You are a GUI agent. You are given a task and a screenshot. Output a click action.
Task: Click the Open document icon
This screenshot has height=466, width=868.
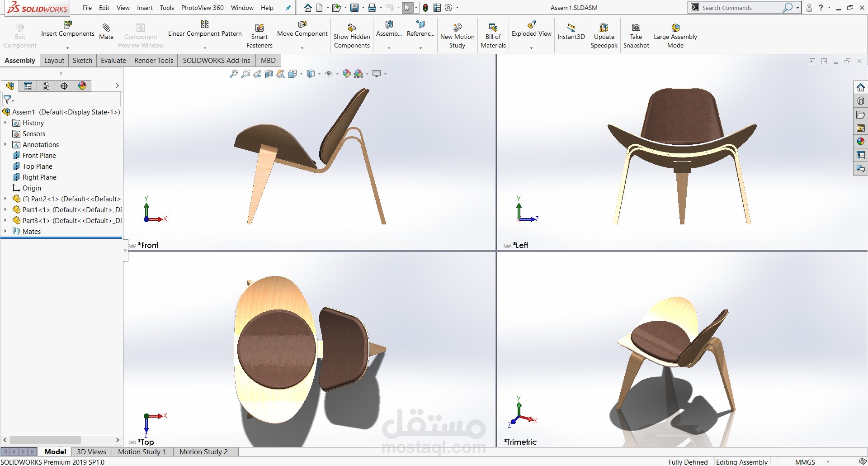(336, 8)
